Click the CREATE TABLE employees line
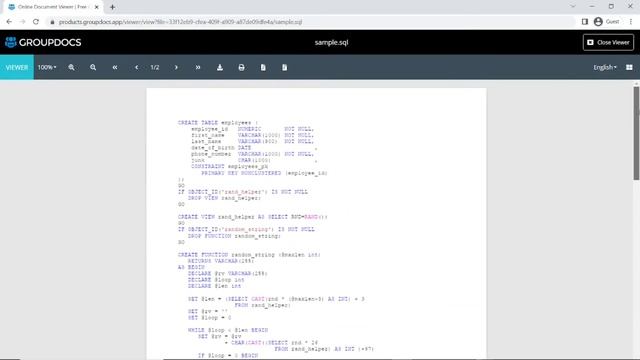Viewport: 640px width, 360px height. (x=218, y=122)
